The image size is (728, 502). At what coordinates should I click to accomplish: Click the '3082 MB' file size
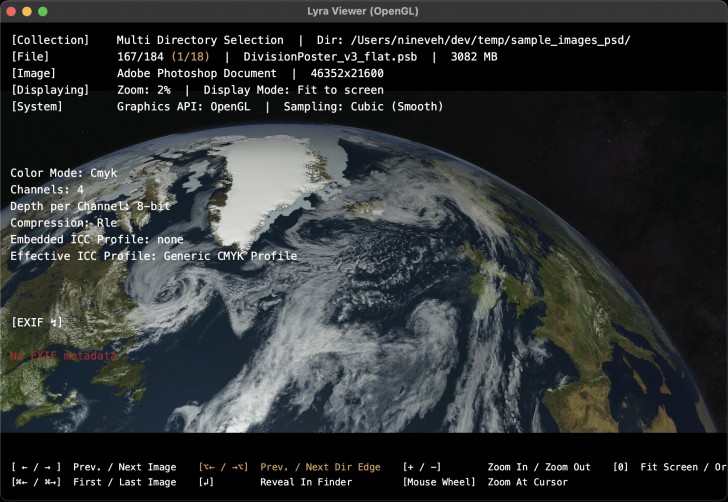click(474, 57)
